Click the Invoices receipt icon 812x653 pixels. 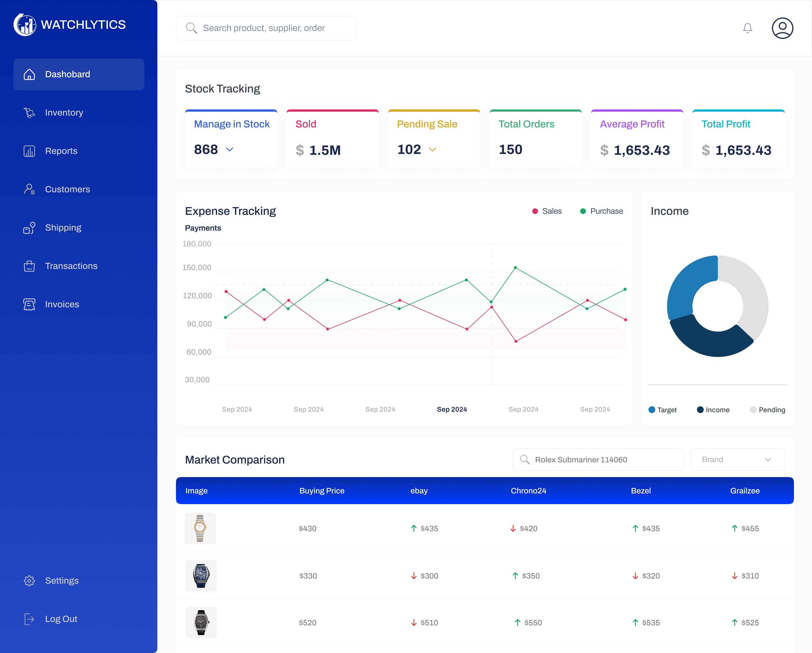pyautogui.click(x=29, y=304)
